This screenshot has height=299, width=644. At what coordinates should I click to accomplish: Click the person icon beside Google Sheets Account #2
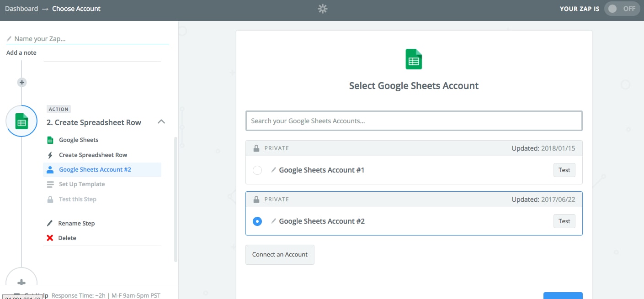click(x=50, y=170)
